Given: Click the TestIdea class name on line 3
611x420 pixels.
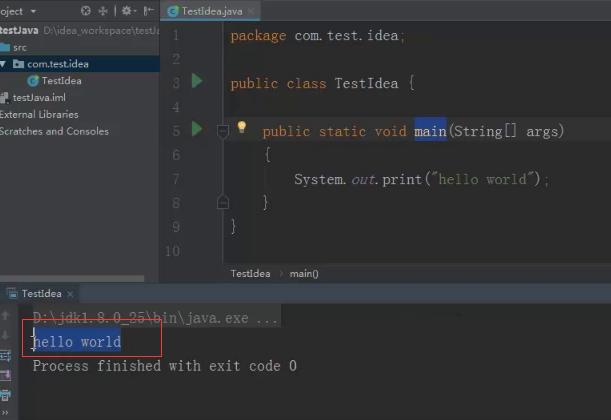Looking at the screenshot, I should 366,83.
